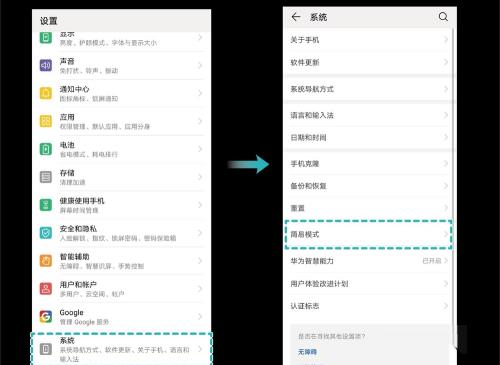Open 应用 settings entry
This screenshot has width=500, height=365.
(121, 121)
